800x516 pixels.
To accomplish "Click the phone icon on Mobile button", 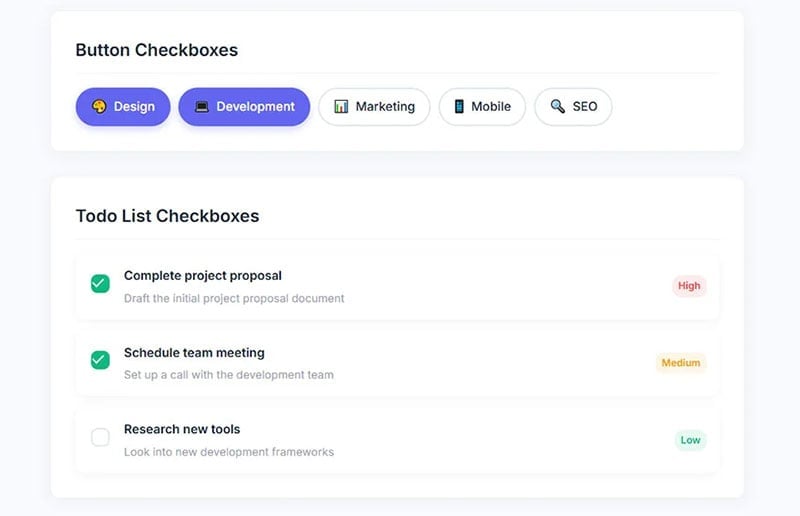I will click(x=459, y=107).
